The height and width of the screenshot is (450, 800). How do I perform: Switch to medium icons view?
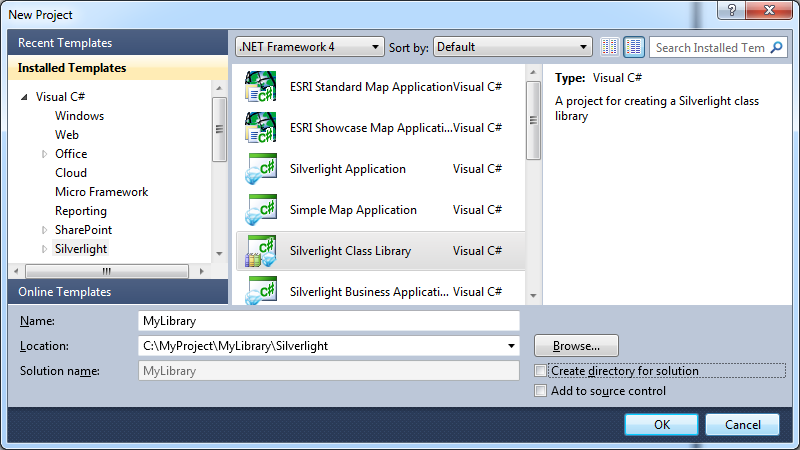634,47
